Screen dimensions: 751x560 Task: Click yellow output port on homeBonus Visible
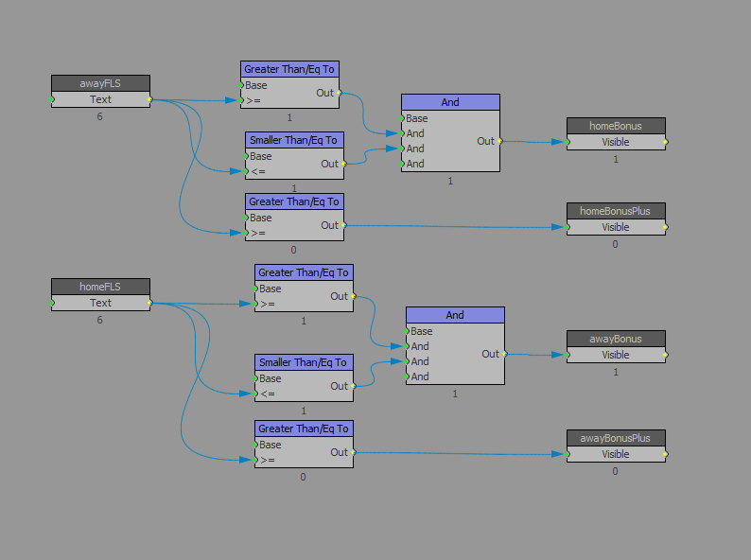click(x=665, y=142)
